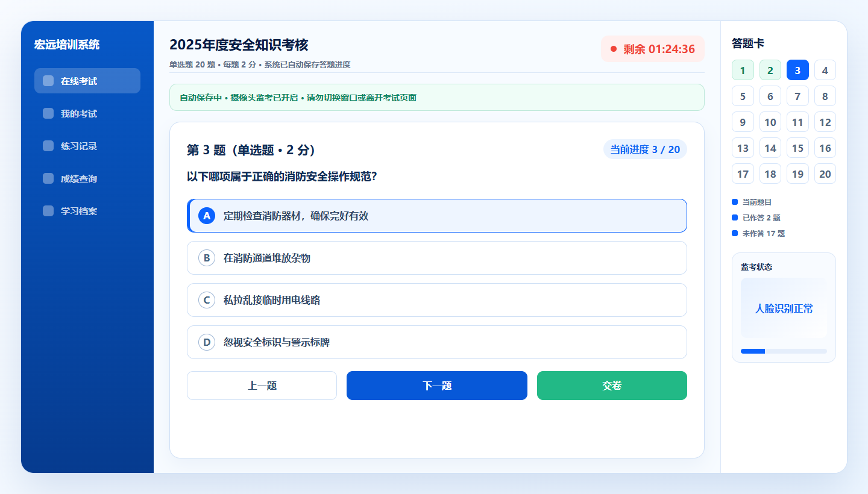Click the red dot in the countdown timer

[614, 49]
